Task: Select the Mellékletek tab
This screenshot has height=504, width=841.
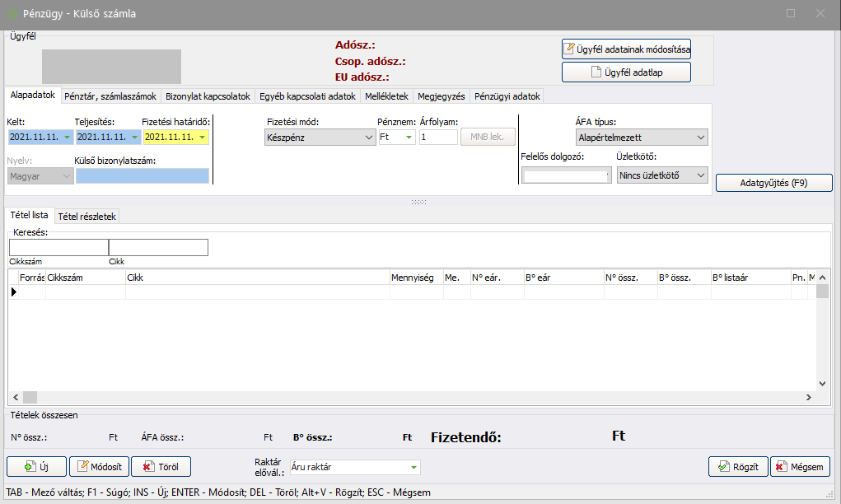Action: (386, 96)
